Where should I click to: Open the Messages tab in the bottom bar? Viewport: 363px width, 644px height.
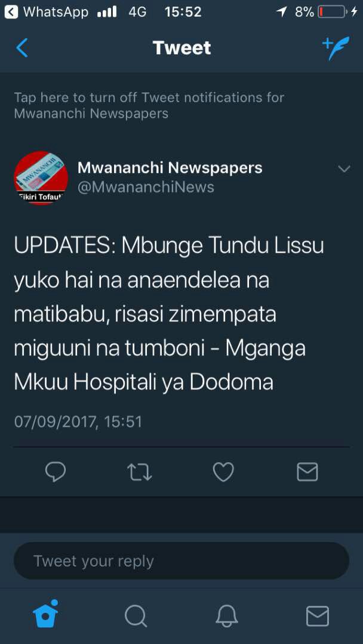click(318, 616)
